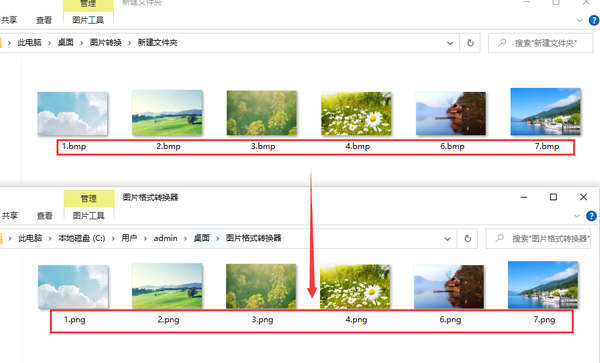Image resolution: width=600 pixels, height=363 pixels.
Task: Minimize the 图片格式转换器 window
Action: [524, 197]
